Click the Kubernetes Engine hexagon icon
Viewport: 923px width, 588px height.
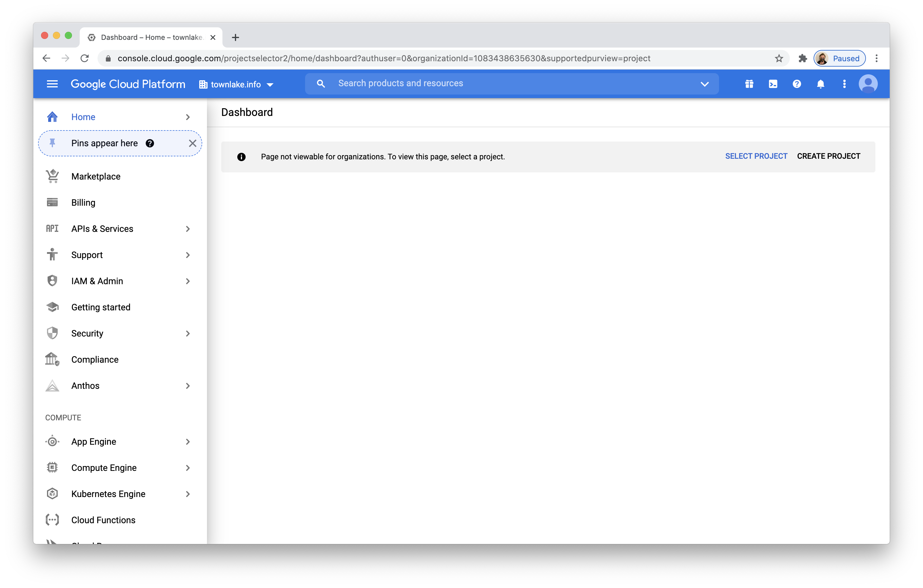pos(52,494)
